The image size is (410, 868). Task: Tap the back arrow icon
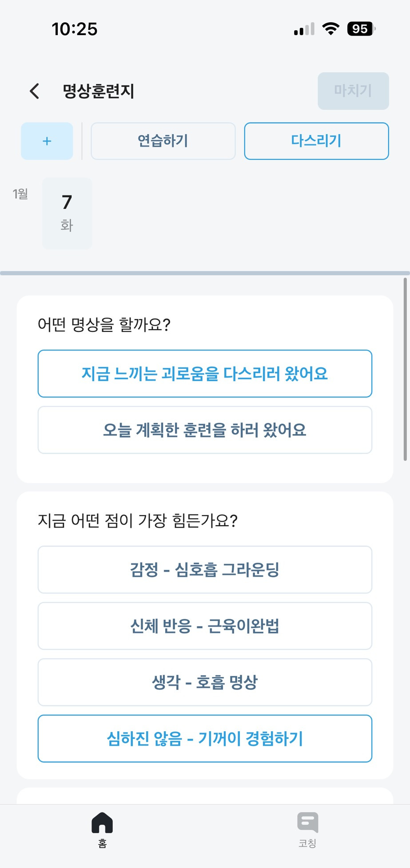click(x=35, y=91)
